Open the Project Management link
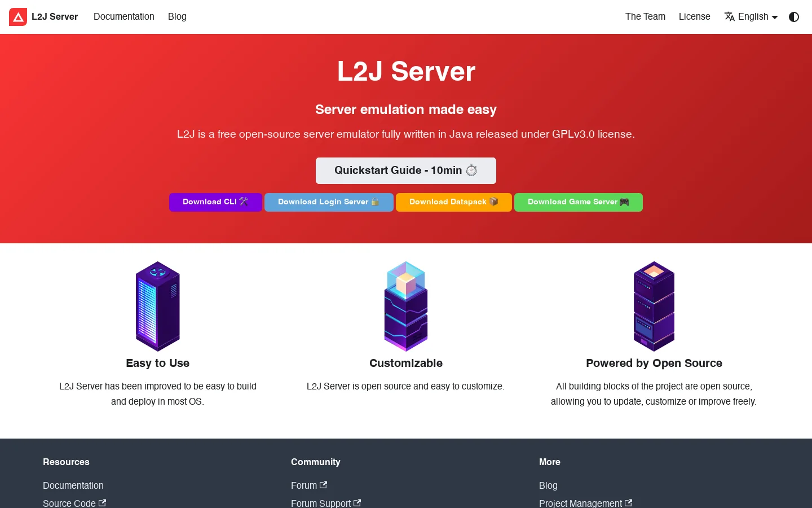 click(x=585, y=503)
